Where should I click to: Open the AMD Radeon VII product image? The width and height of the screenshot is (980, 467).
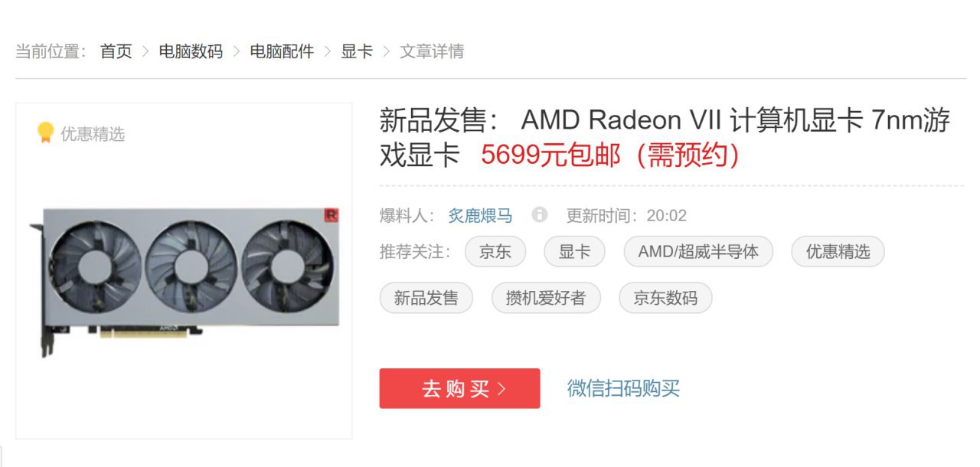184,281
